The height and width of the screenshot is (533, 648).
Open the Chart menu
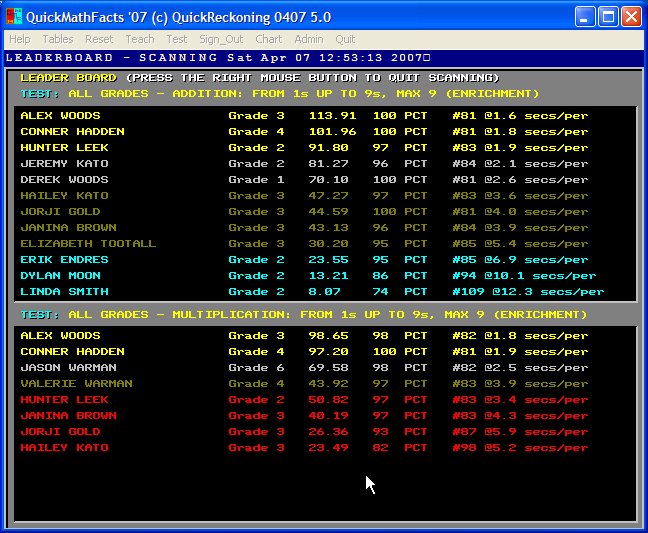point(268,39)
